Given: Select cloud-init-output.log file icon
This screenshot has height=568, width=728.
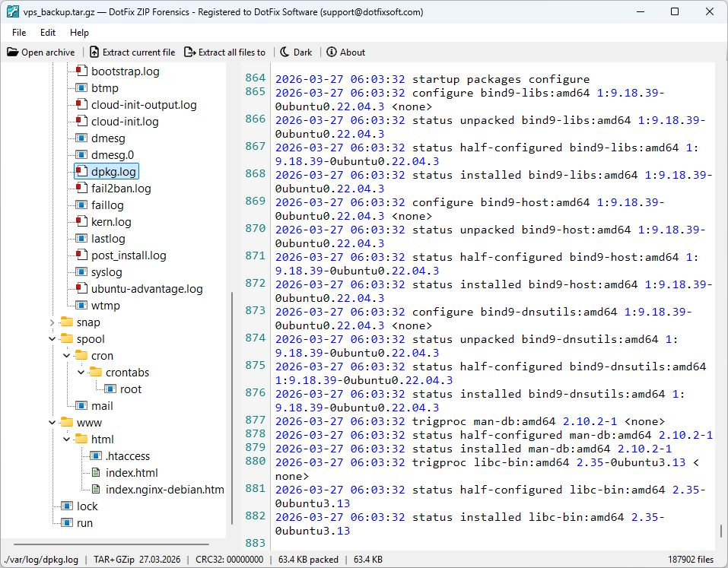Looking at the screenshot, I should pyautogui.click(x=81, y=104).
